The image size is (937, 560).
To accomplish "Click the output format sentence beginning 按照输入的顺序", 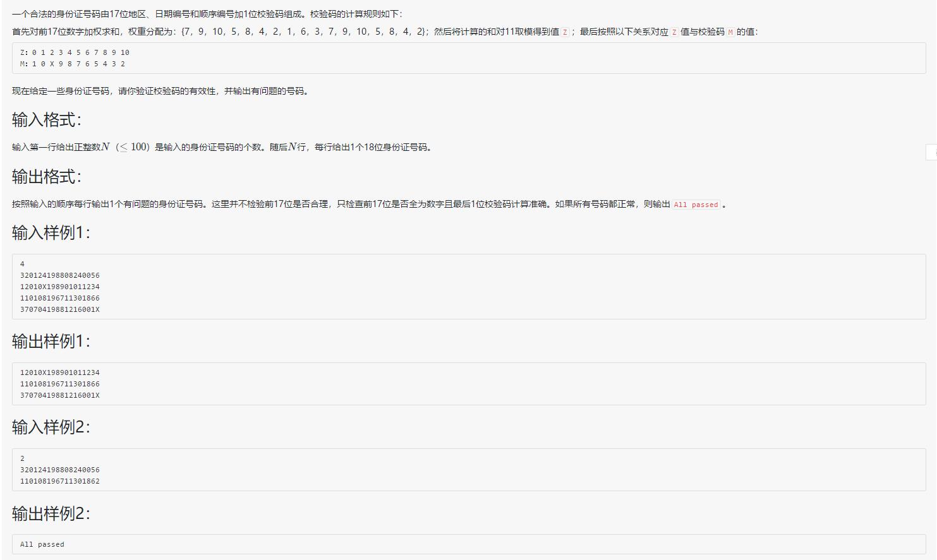I will [x=369, y=204].
